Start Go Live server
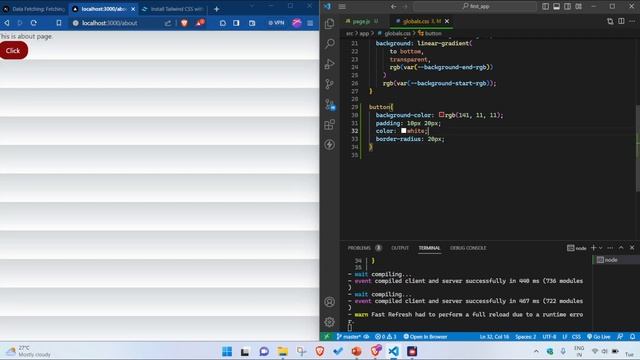640x360 pixels. tap(598, 337)
